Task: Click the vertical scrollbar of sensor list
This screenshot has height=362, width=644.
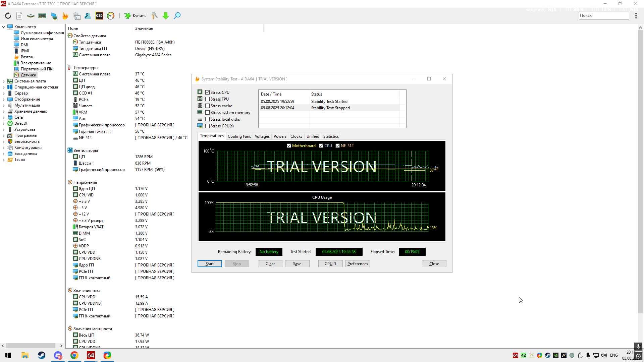Action: [x=640, y=171]
